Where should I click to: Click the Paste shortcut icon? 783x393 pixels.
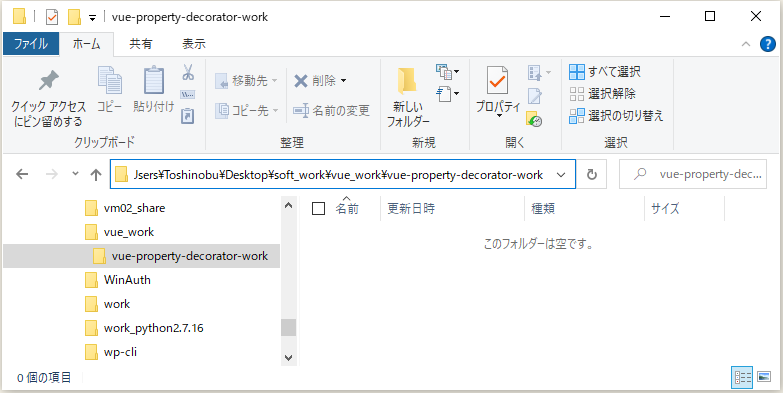tap(188, 116)
